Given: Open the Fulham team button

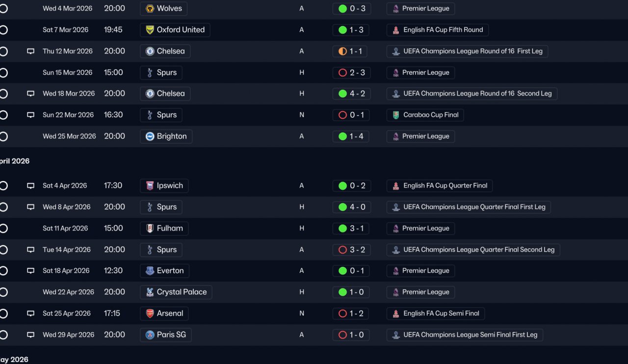Looking at the screenshot, I should coord(164,228).
